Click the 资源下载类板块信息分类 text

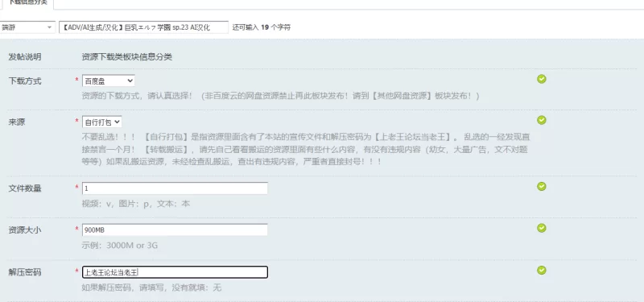coord(127,57)
